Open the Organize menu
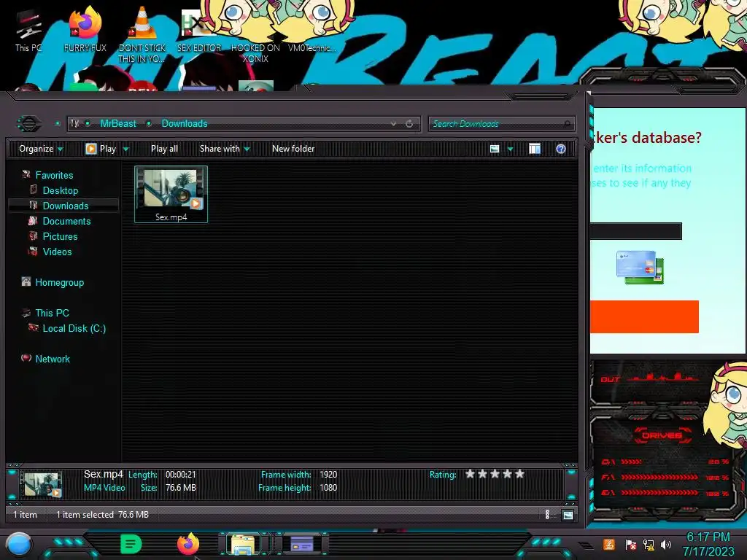The image size is (747, 560). (x=41, y=149)
